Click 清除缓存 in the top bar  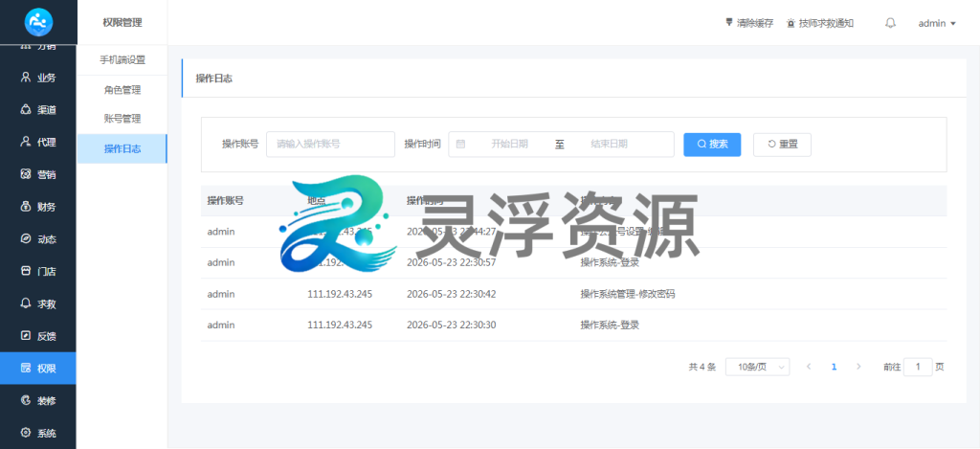[748, 23]
